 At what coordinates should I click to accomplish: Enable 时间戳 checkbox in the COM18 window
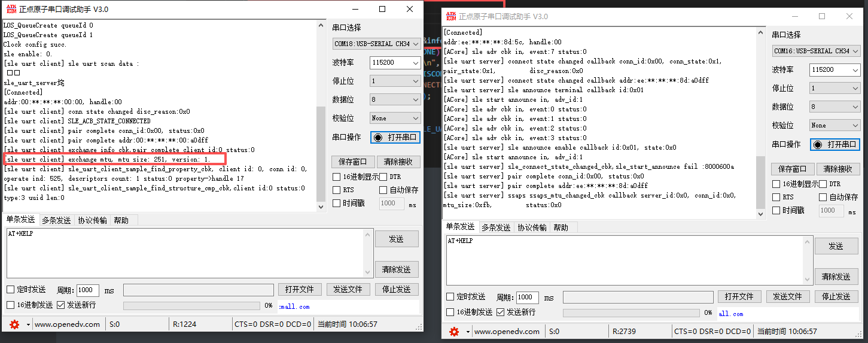point(337,204)
